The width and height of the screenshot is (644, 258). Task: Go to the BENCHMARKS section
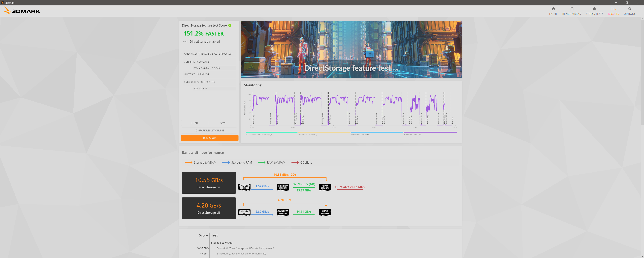point(571,11)
